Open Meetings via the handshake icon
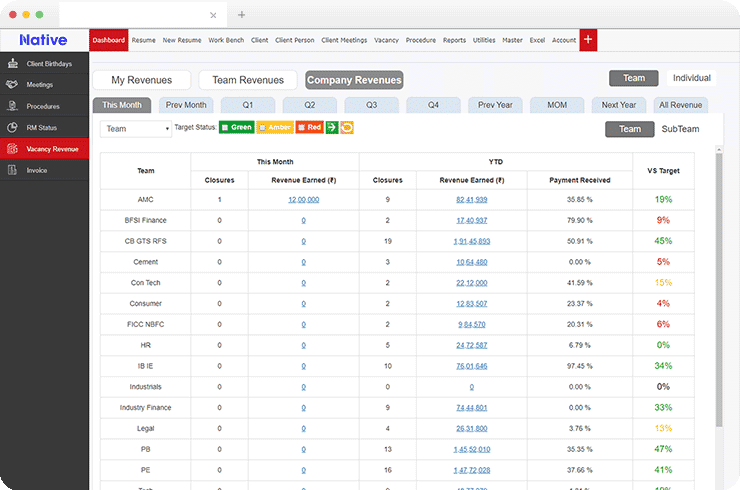The height and width of the screenshot is (490, 740). click(12, 85)
